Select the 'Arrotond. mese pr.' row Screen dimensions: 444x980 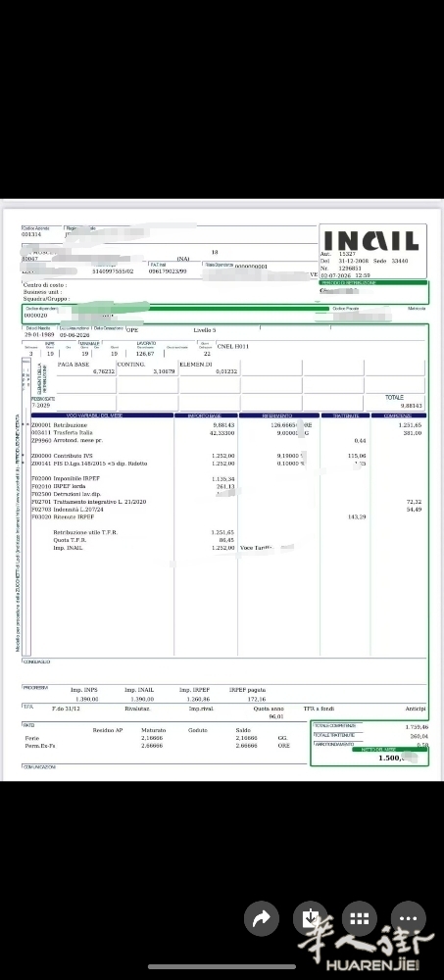[228, 440]
